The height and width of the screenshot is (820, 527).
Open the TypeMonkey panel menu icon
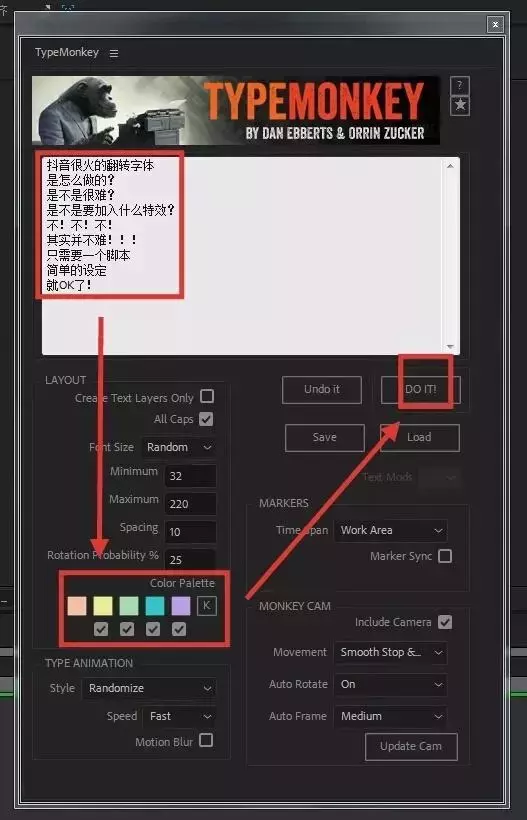pyautogui.click(x=114, y=53)
